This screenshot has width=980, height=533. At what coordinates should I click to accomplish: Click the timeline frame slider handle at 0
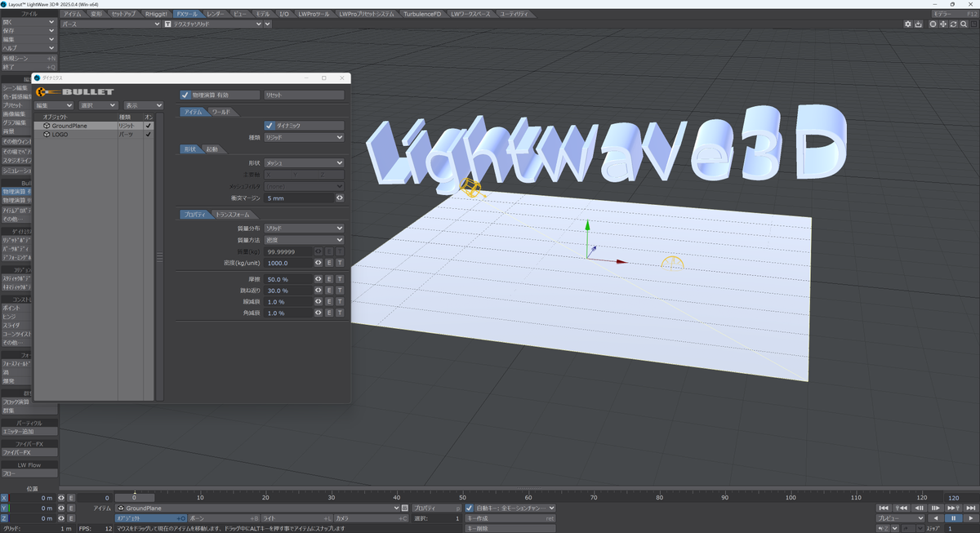134,497
